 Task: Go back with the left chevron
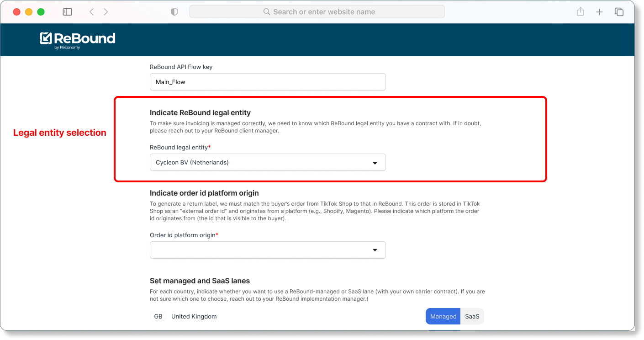click(91, 12)
